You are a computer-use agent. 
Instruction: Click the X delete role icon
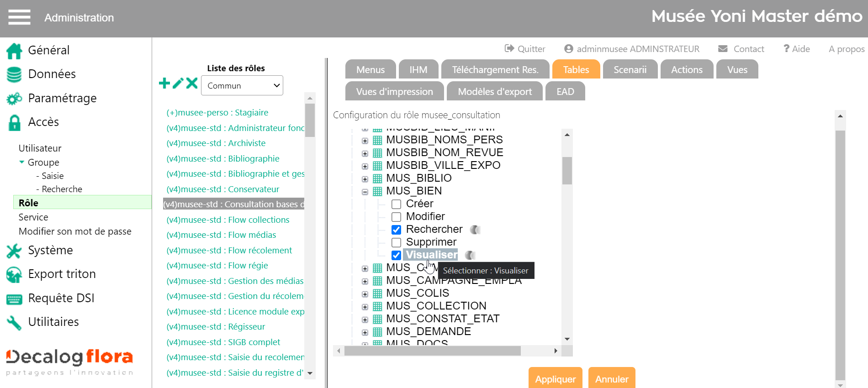point(192,83)
